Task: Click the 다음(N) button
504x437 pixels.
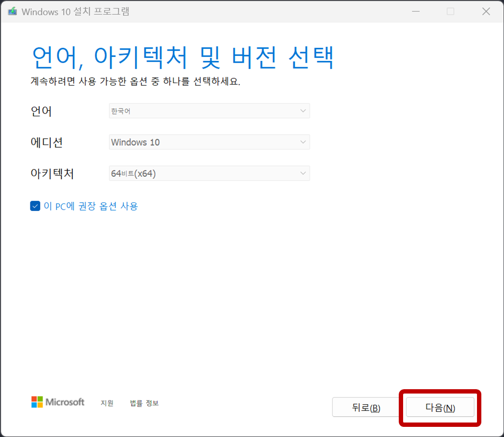Action: (440, 408)
